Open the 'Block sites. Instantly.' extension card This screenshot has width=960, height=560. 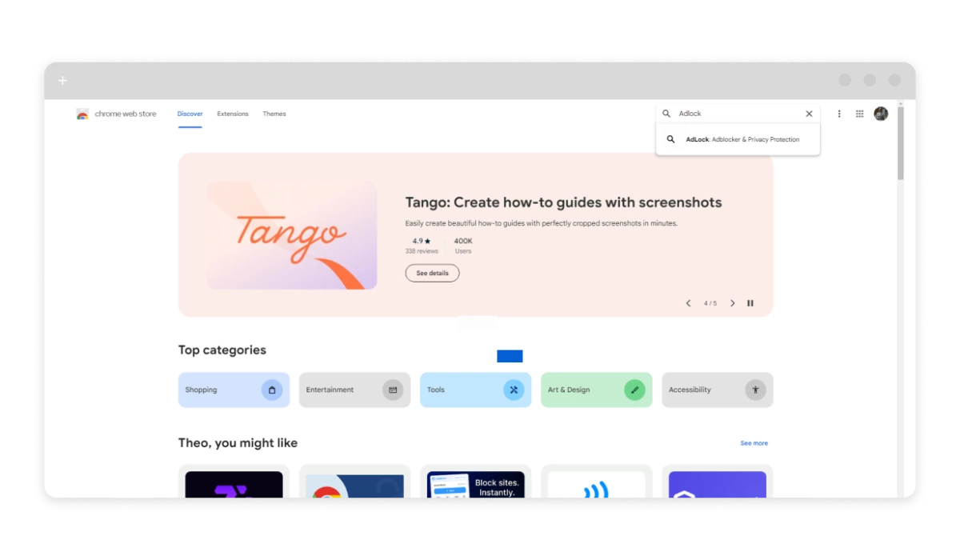click(x=475, y=482)
